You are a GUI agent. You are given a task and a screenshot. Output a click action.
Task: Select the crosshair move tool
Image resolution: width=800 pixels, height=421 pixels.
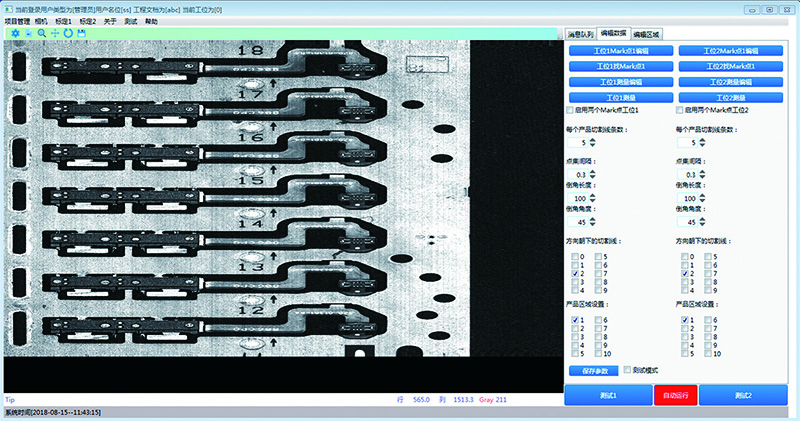[54, 33]
